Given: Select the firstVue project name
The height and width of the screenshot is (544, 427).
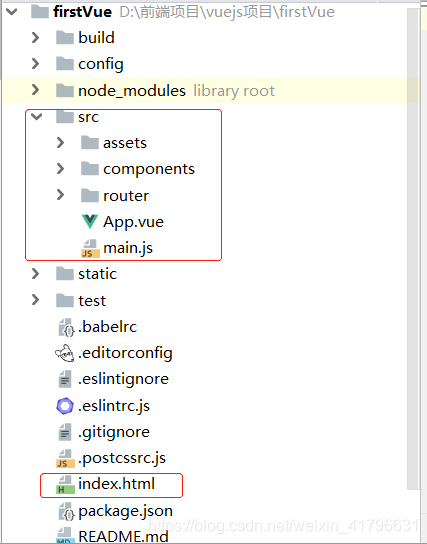Looking at the screenshot, I should coord(83,12).
